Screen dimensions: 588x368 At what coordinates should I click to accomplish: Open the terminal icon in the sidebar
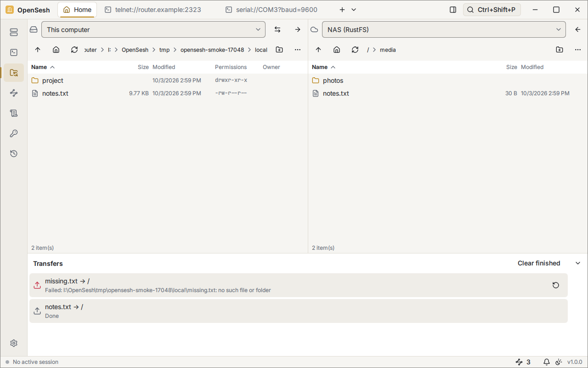pos(14,52)
